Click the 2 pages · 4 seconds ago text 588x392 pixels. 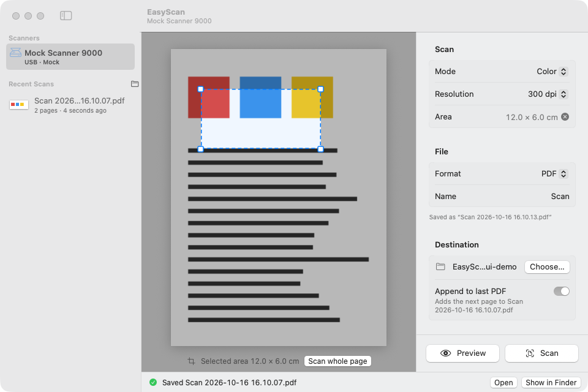coord(70,111)
